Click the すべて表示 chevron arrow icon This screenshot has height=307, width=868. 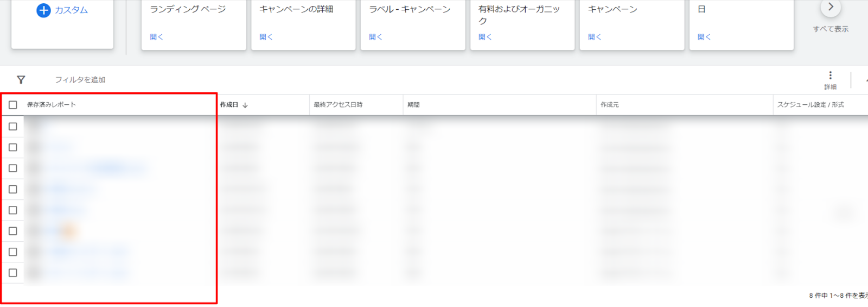click(x=830, y=8)
